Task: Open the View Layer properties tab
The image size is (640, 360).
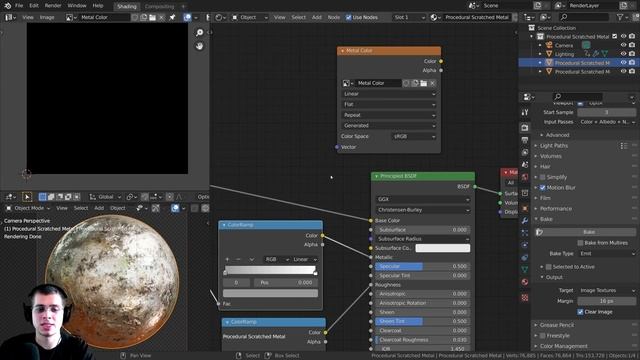Action: [x=525, y=152]
